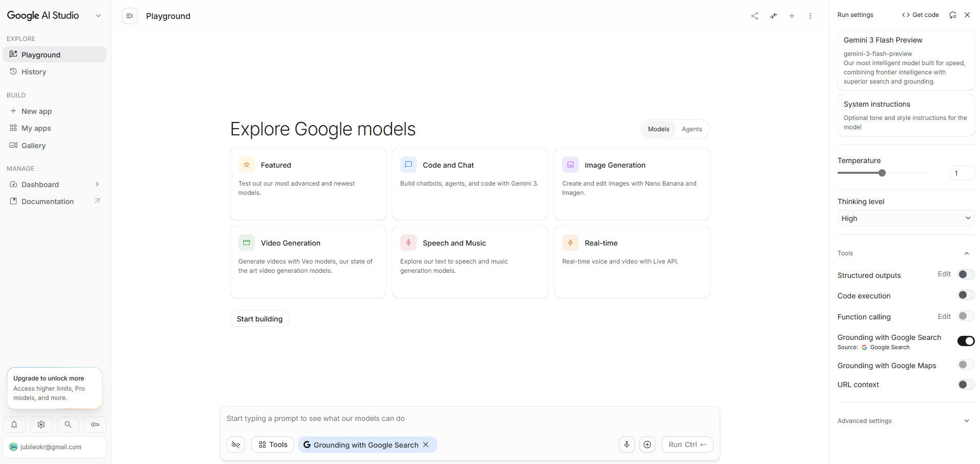Open the System instructions box
The image size is (980, 464).
[x=906, y=115]
